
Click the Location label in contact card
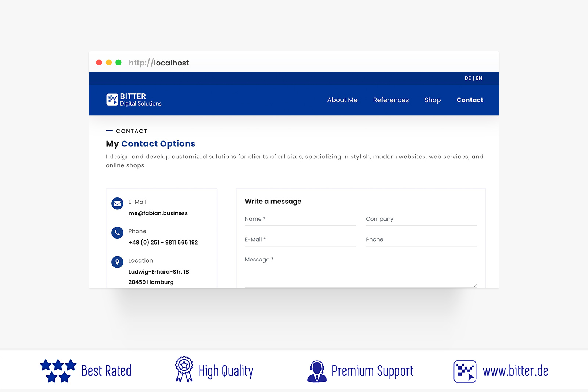(x=140, y=260)
